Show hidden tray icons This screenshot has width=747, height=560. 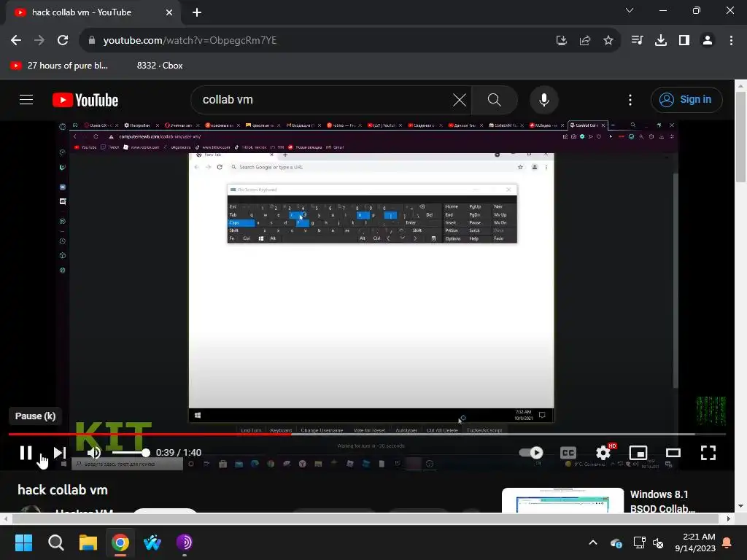[x=592, y=542]
